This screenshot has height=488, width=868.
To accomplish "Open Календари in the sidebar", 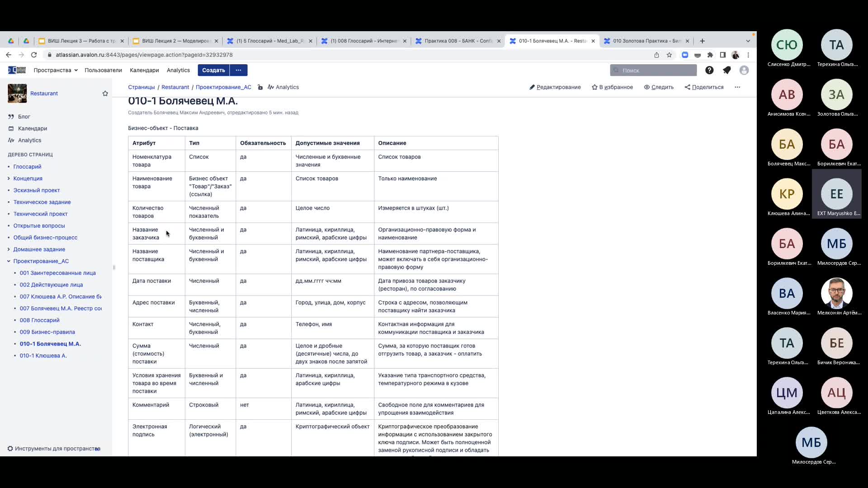I will [x=33, y=128].
